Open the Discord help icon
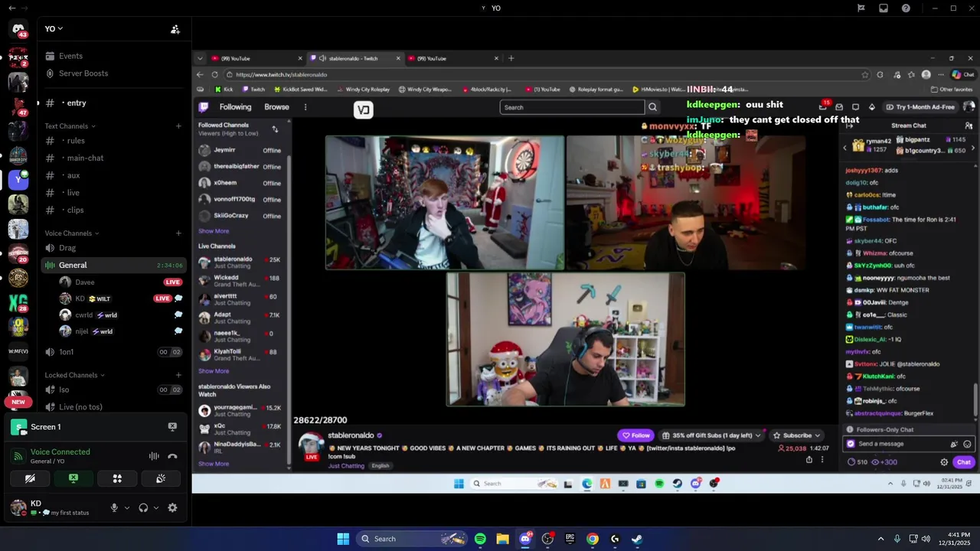The height and width of the screenshot is (551, 980). tap(906, 8)
